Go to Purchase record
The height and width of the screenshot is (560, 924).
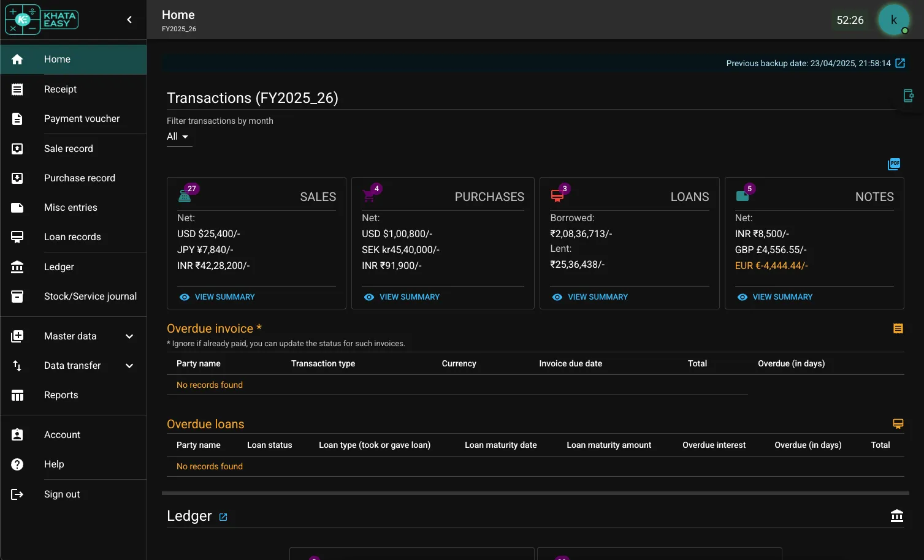pyautogui.click(x=74, y=178)
